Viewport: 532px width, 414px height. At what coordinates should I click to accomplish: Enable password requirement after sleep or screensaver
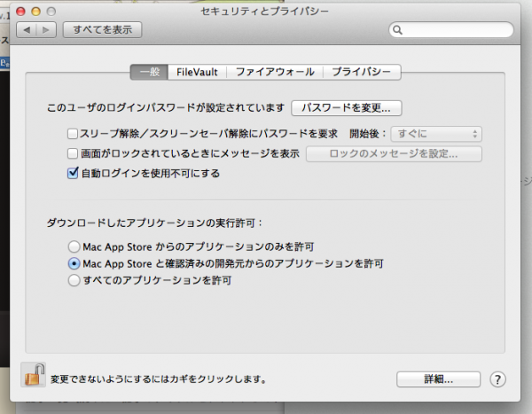(x=74, y=134)
